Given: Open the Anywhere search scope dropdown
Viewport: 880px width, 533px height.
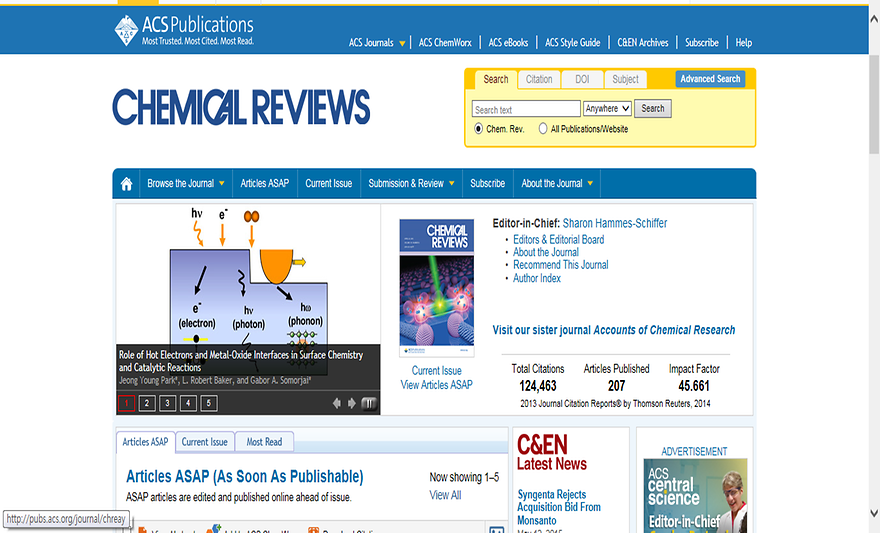Looking at the screenshot, I should click(607, 108).
